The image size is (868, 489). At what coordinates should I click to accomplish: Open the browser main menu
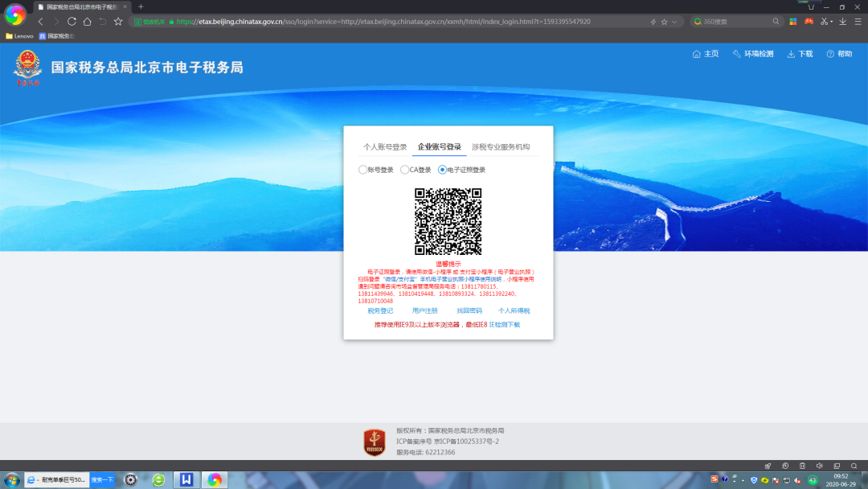click(x=858, y=22)
